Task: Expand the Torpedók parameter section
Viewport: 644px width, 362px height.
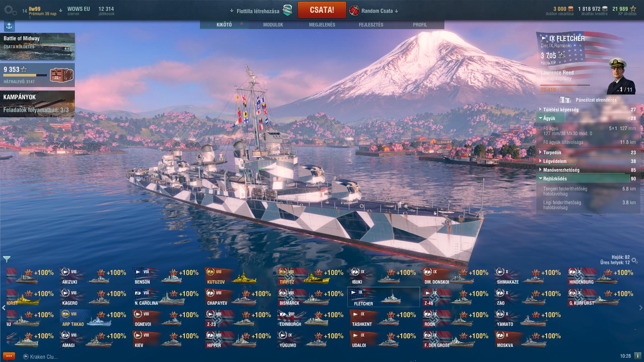Action: click(x=587, y=153)
